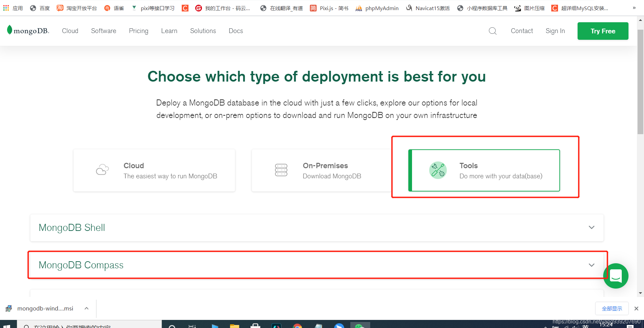This screenshot has width=644, height=328.
Task: Open the Docs navigation item
Action: coord(236,31)
